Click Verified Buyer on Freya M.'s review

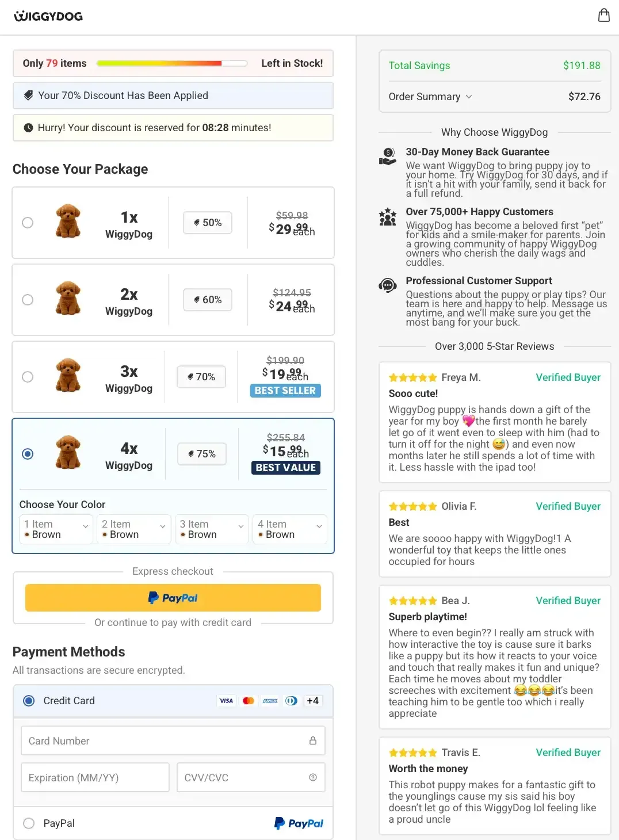[x=568, y=377]
